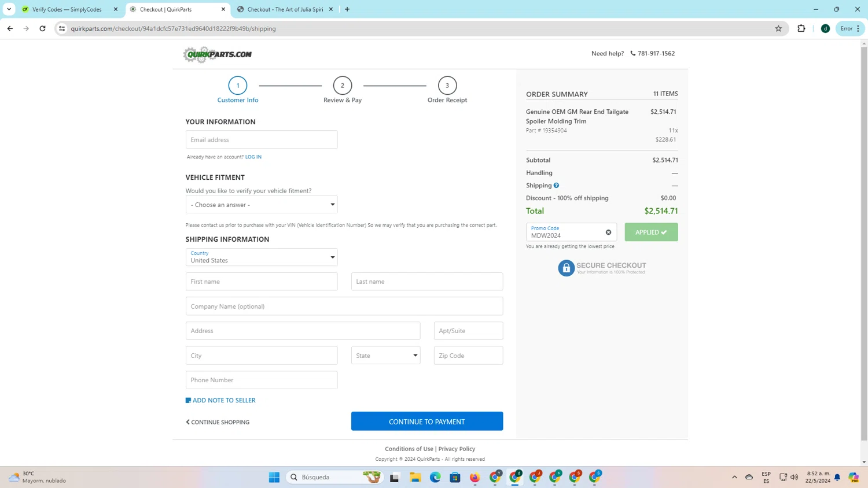Screen dimensions: 868x488
Task: Click the Apt/Suite field
Action: click(468, 331)
